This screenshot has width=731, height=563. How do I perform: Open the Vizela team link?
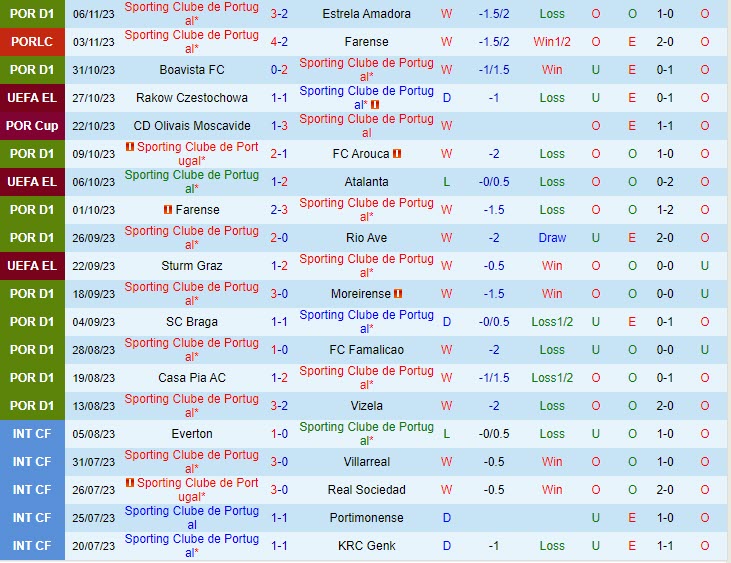[x=366, y=405]
